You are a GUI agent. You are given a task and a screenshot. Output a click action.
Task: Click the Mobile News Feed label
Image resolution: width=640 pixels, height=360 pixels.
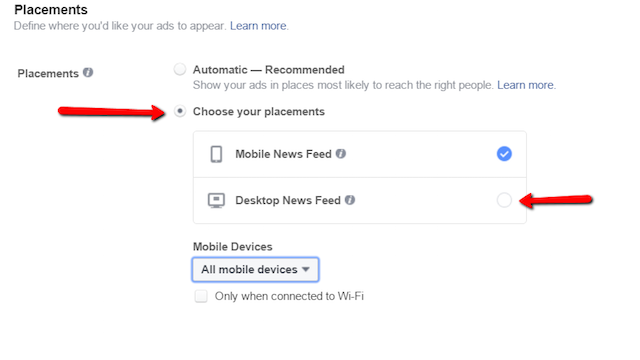point(283,154)
